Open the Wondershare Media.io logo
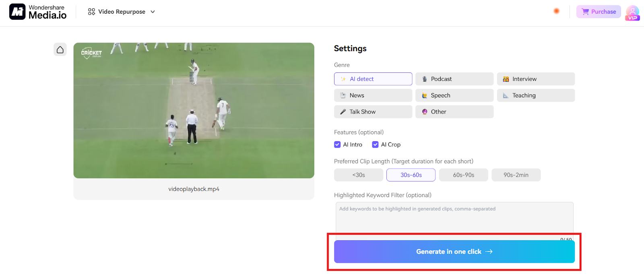644x274 pixels. (x=38, y=12)
